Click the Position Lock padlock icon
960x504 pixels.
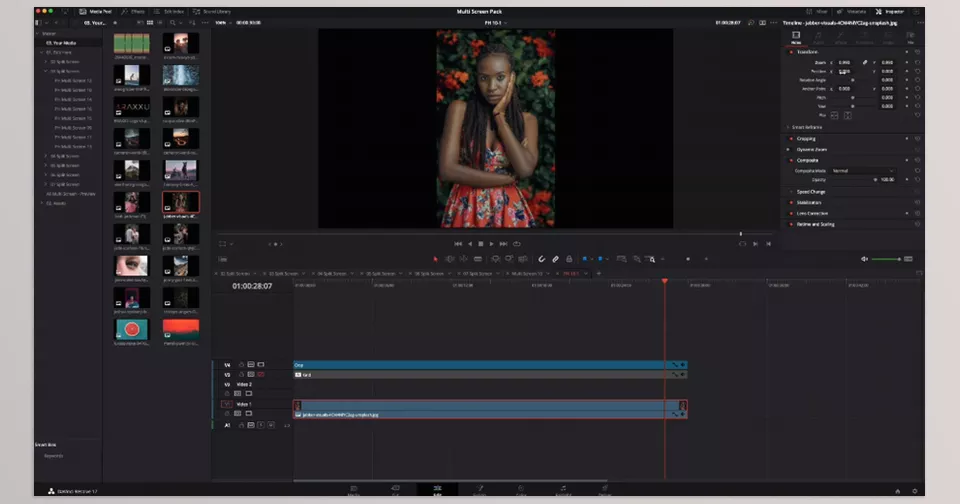[x=569, y=259]
